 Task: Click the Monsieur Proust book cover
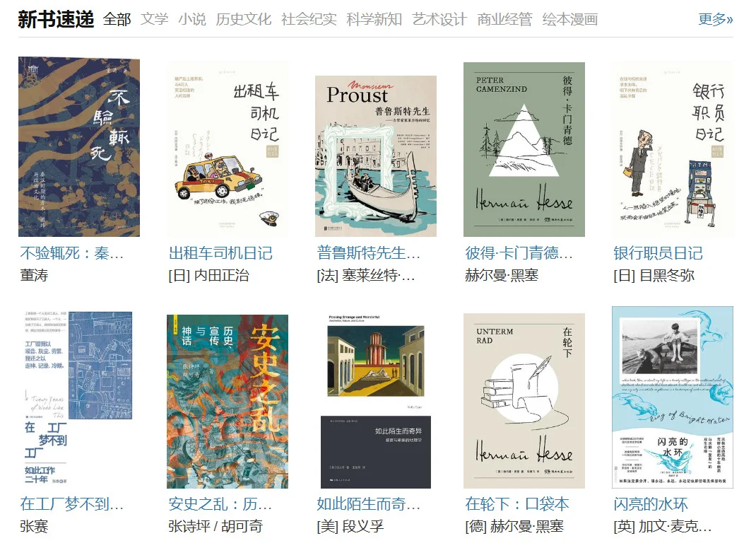(376, 156)
